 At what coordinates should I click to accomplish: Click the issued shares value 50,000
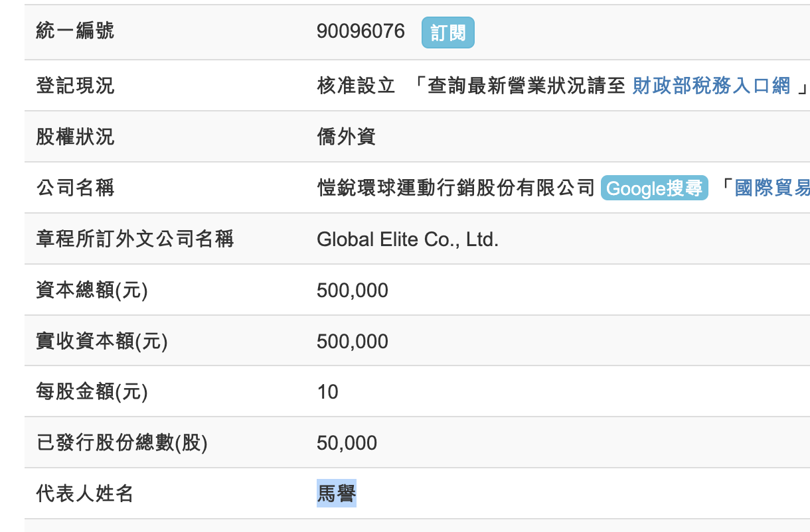pyautogui.click(x=347, y=443)
